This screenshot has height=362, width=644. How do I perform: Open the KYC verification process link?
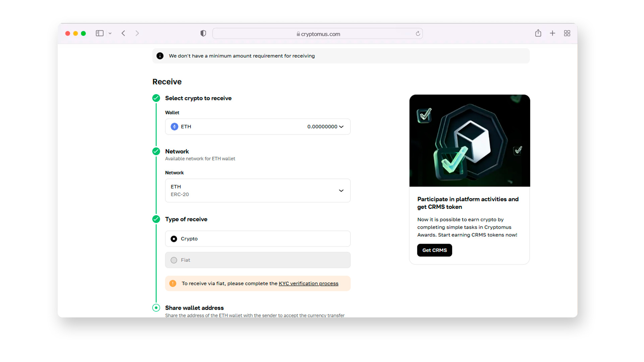point(308,283)
